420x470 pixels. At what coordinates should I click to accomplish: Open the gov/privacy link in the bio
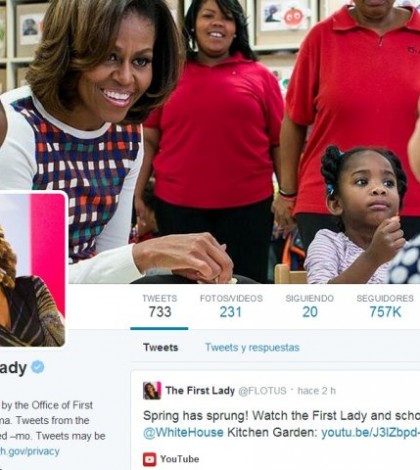click(x=30, y=451)
